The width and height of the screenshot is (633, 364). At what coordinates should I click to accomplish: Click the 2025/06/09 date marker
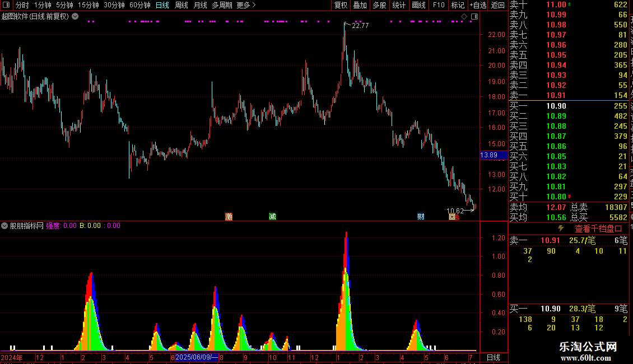click(x=197, y=357)
